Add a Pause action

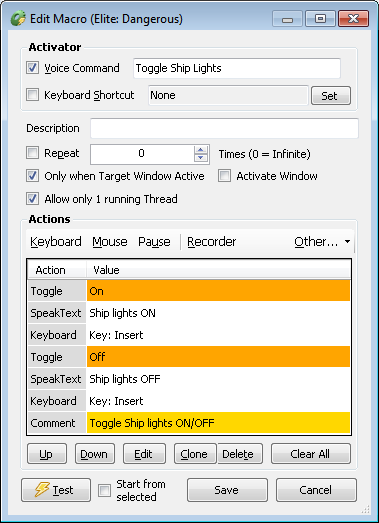click(x=154, y=241)
